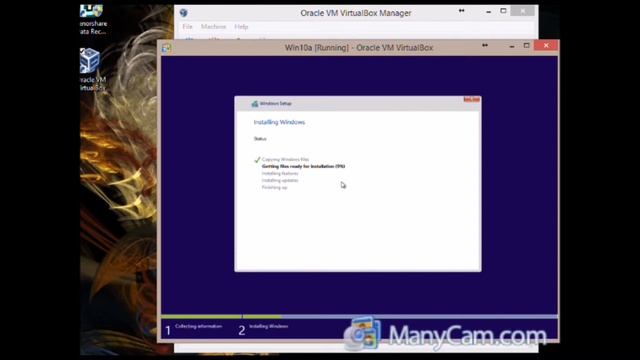This screenshot has height=360, width=640.
Task: Close the VirtualBox Manager window
Action: [x=523, y=11]
